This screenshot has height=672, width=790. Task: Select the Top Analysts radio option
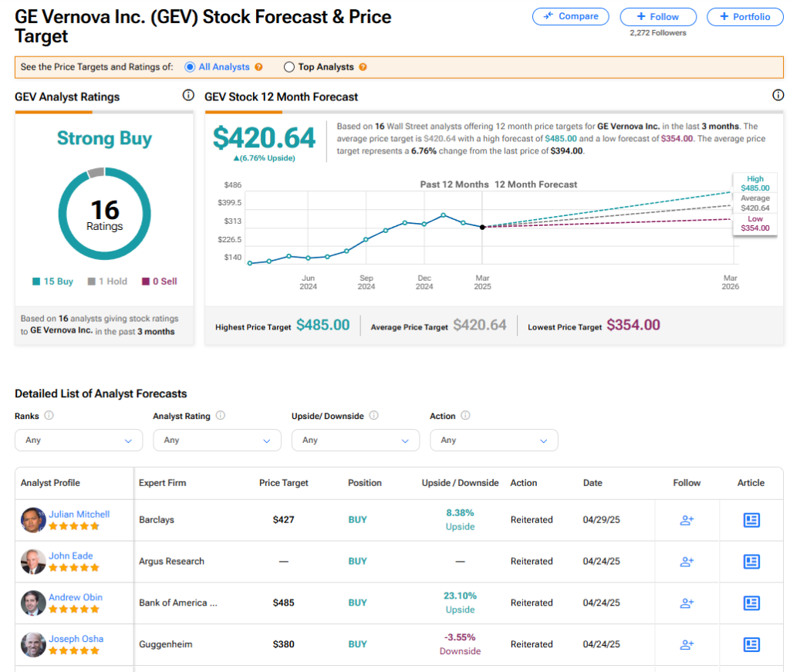pos(289,67)
